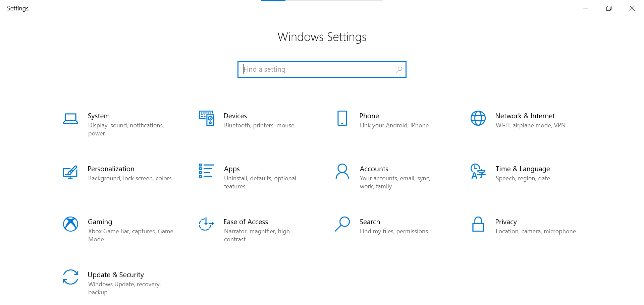Select the 'Gaming' heading
The image size is (644, 305).
[x=100, y=222]
